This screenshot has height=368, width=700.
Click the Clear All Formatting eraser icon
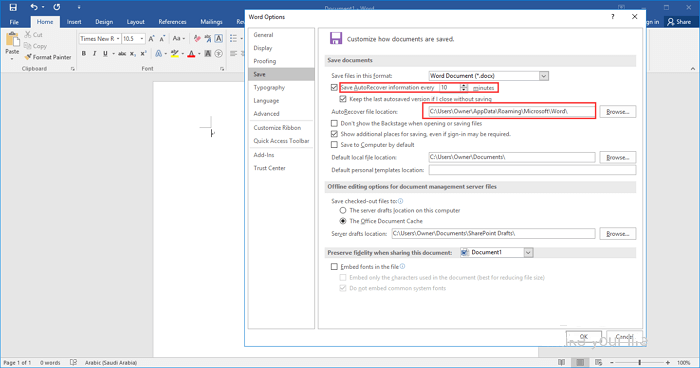(x=197, y=39)
